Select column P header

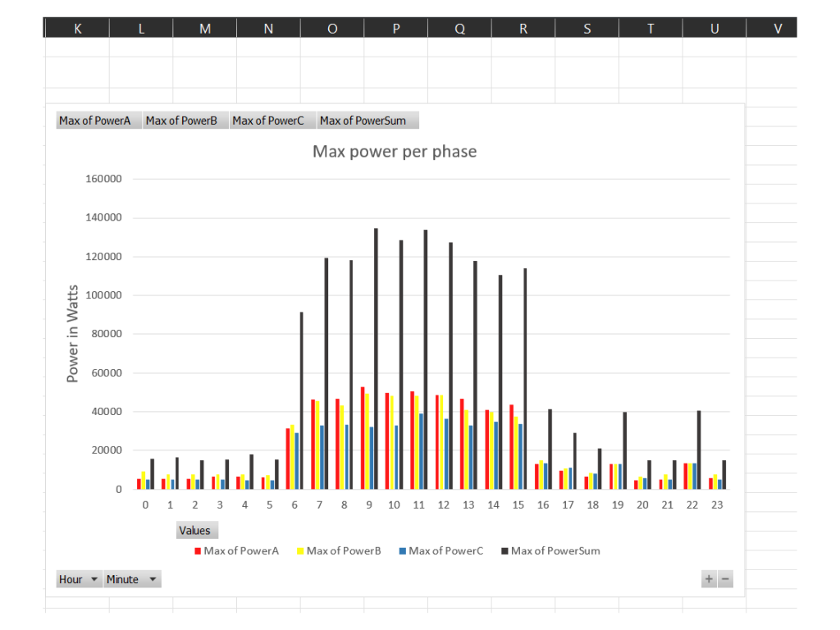pos(396,29)
